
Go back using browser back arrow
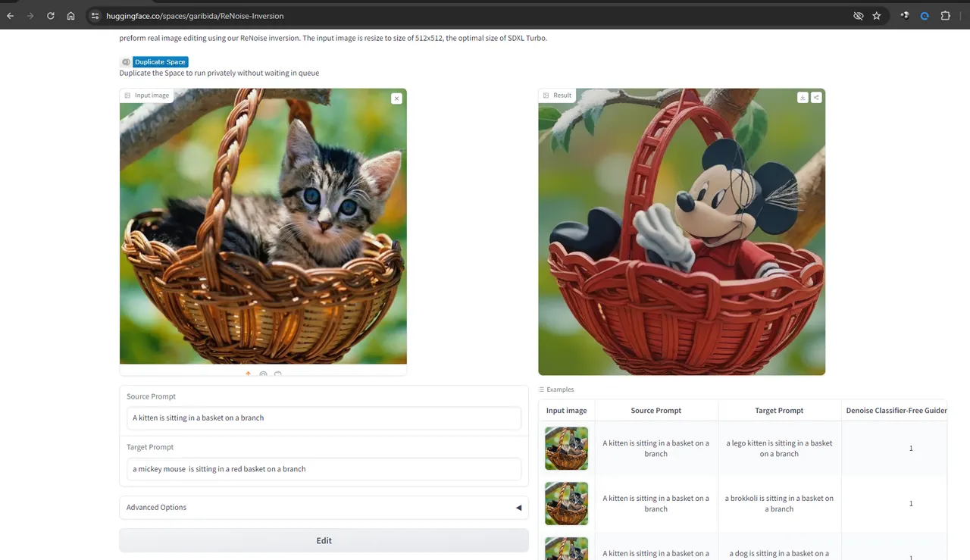pyautogui.click(x=11, y=15)
